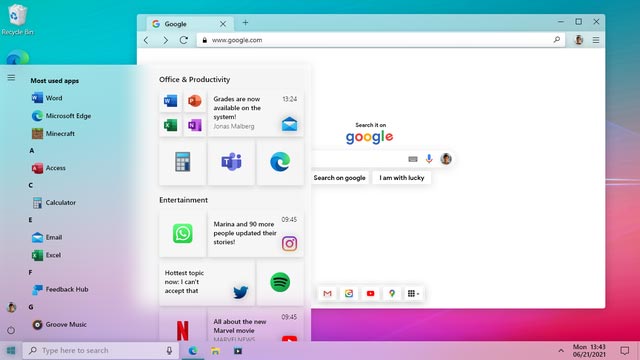Image resolution: width=640 pixels, height=360 pixels.
Task: Open the Gmail shortcut on Google page
Action: (327, 293)
